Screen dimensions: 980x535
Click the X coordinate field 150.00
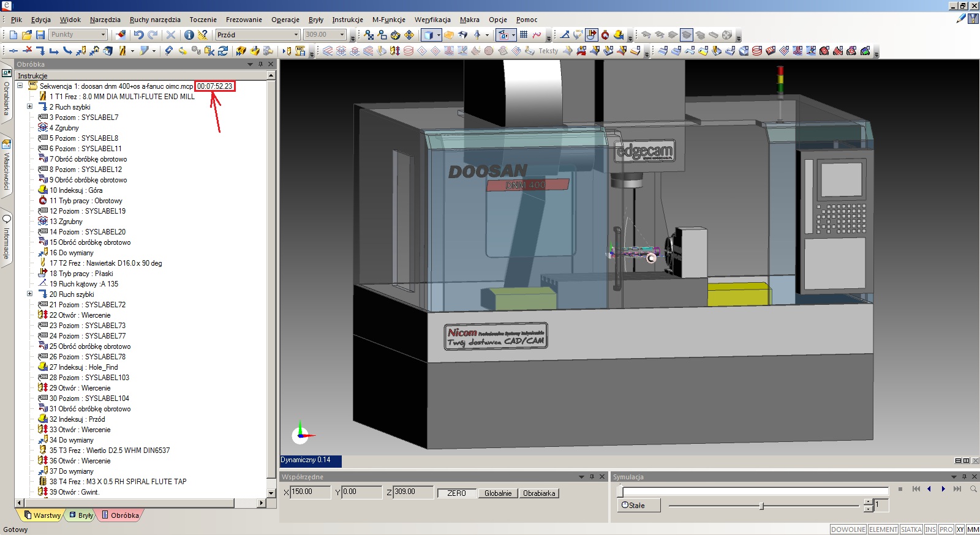[311, 492]
